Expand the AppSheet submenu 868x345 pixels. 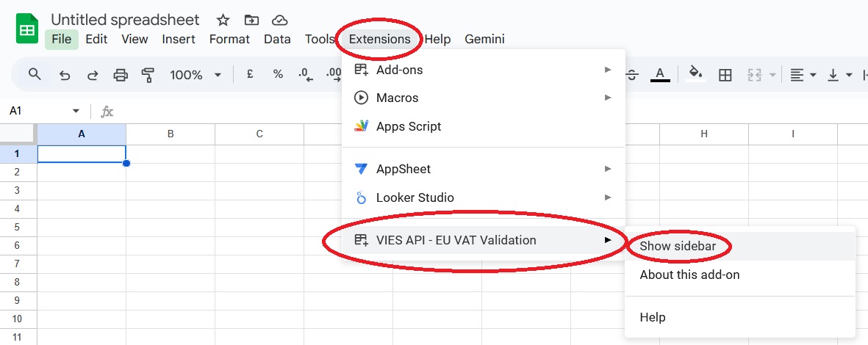pyautogui.click(x=484, y=169)
